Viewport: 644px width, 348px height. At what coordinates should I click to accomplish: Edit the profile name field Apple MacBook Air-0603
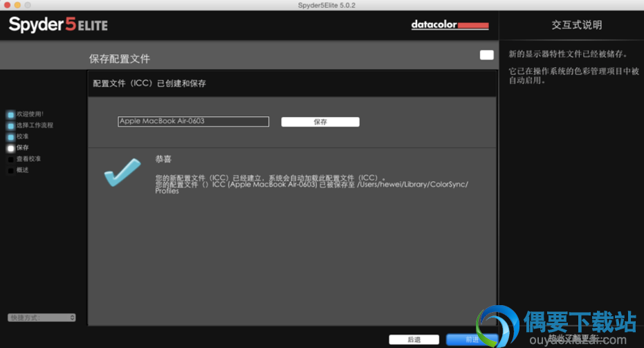[193, 121]
